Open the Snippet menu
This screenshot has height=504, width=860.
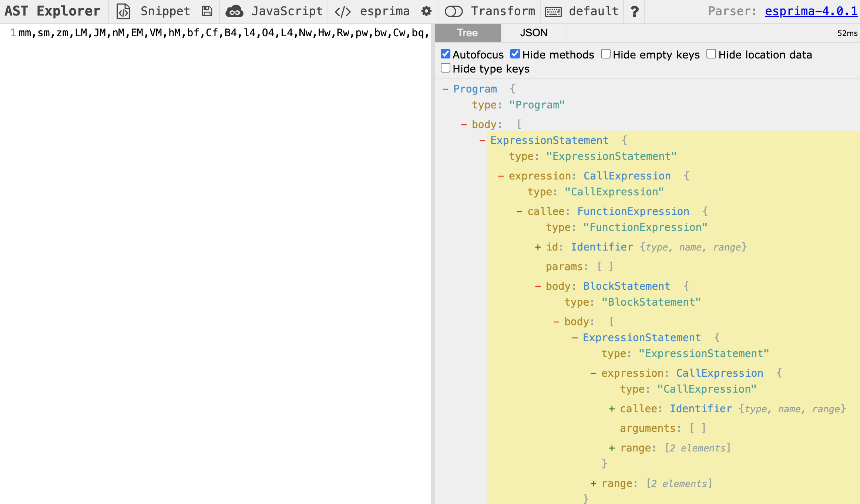point(165,11)
